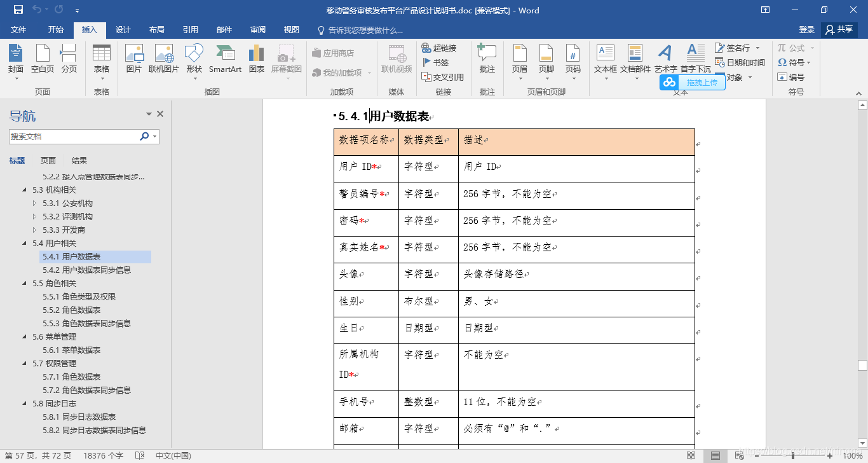Viewport: 868px width, 463px height.
Task: Open the header (页眉) options
Action: coord(520,62)
